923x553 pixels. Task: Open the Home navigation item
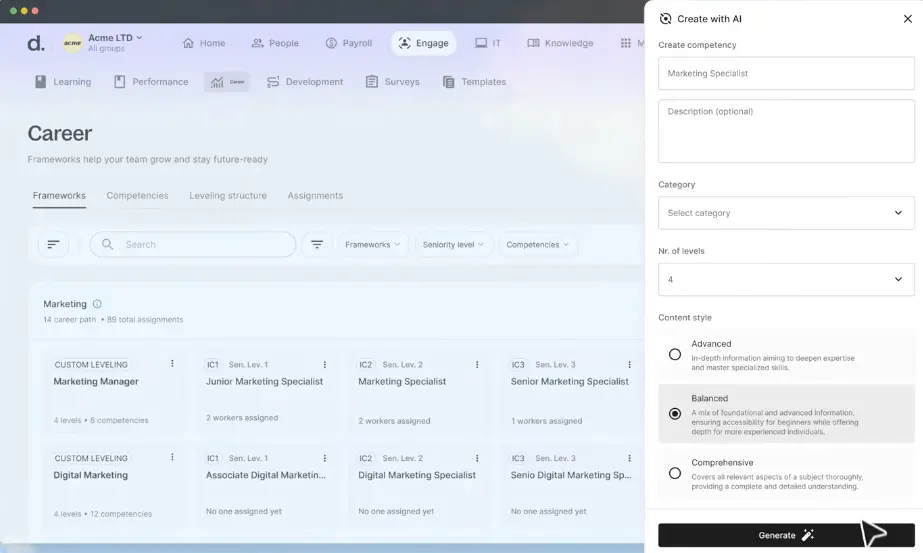tap(204, 43)
